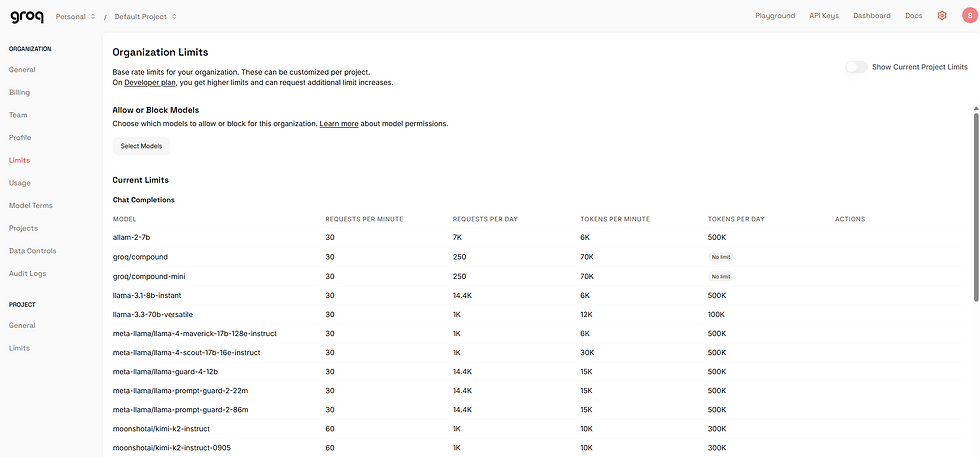The image size is (980, 457).
Task: Click the llama-3.1-8b-instant model name
Action: point(147,295)
